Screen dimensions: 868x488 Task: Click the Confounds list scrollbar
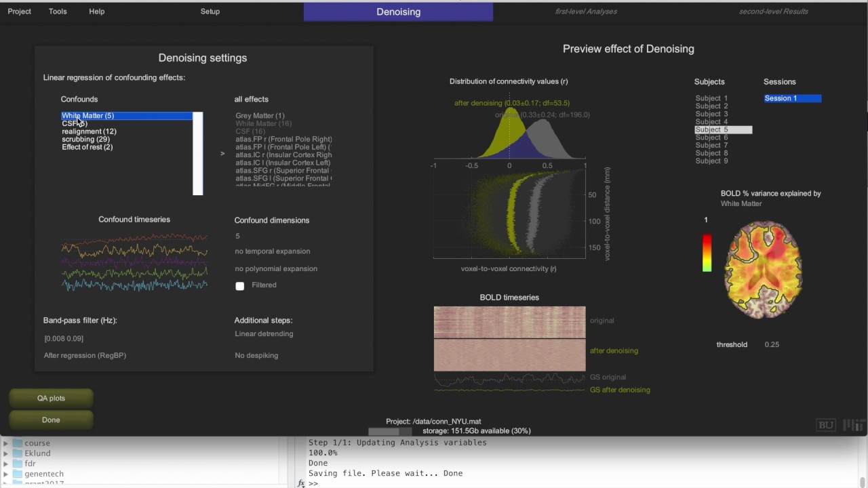(198, 154)
